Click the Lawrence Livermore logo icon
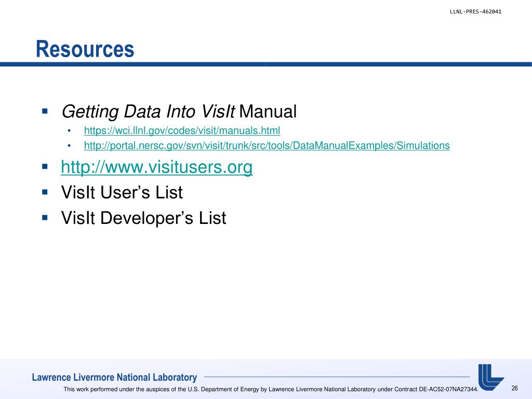The width and height of the screenshot is (532, 399). click(x=491, y=377)
